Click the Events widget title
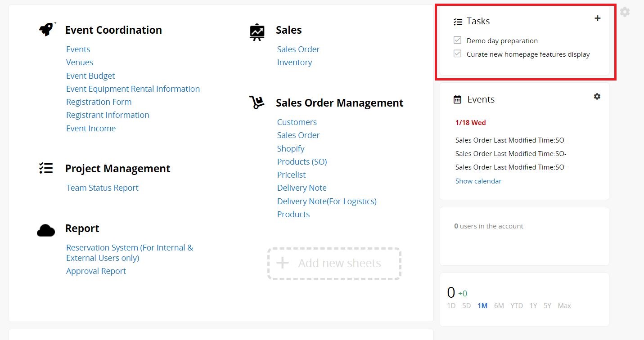 [481, 99]
